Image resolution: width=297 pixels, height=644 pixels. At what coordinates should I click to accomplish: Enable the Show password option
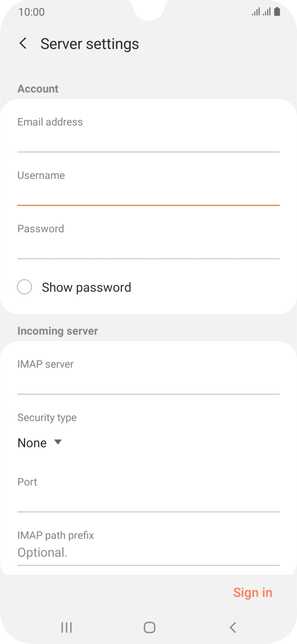pos(25,287)
